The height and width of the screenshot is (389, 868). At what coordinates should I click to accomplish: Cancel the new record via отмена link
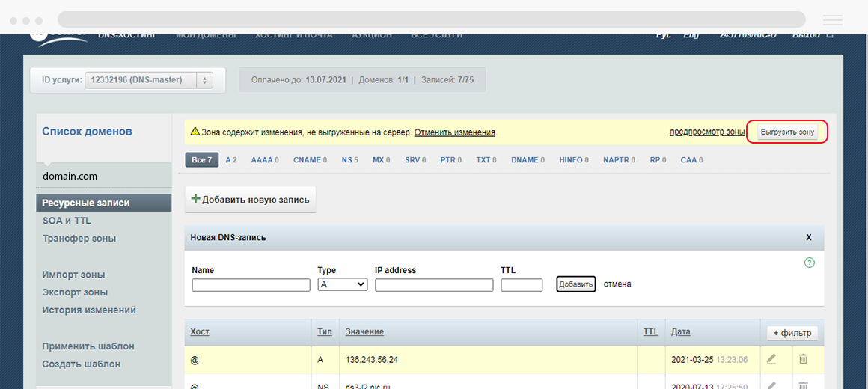coord(617,284)
